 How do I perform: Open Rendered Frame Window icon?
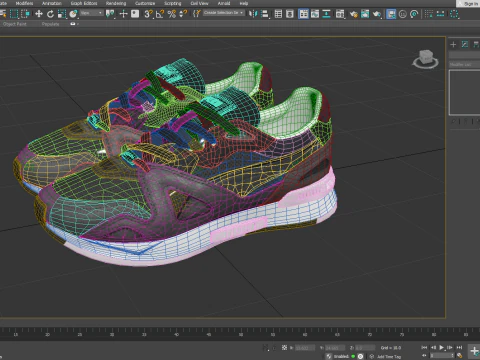click(x=365, y=14)
